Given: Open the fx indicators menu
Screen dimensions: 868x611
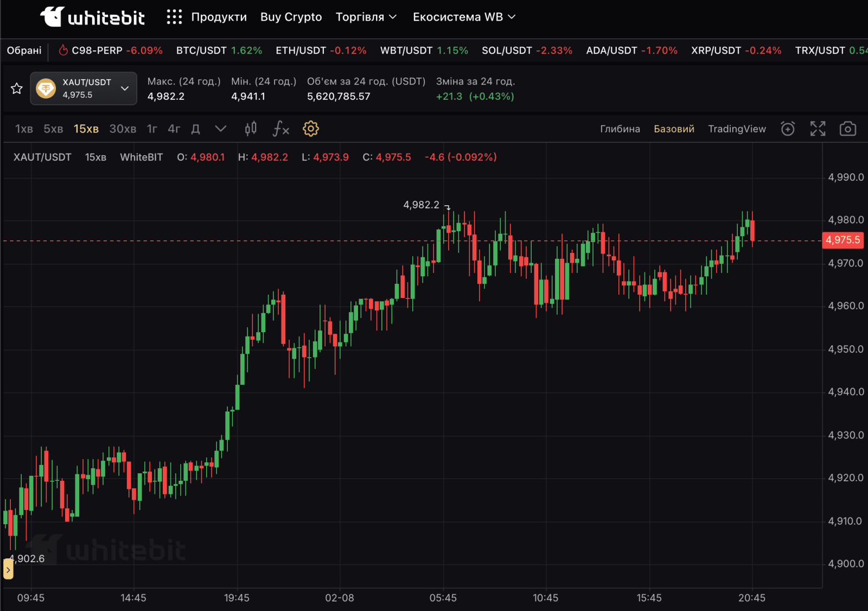Looking at the screenshot, I should pyautogui.click(x=280, y=129).
